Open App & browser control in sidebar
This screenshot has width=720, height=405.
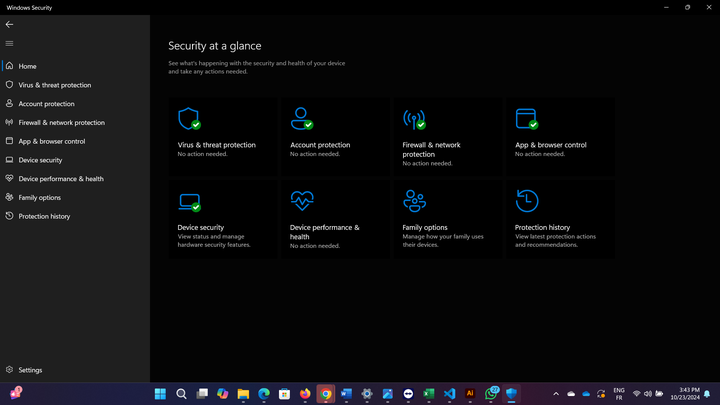(x=75, y=141)
